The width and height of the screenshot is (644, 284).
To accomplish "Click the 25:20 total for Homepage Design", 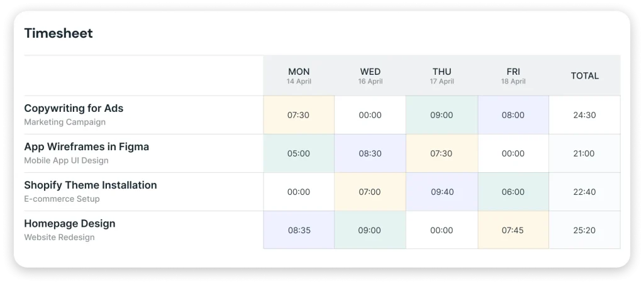I will (x=584, y=230).
